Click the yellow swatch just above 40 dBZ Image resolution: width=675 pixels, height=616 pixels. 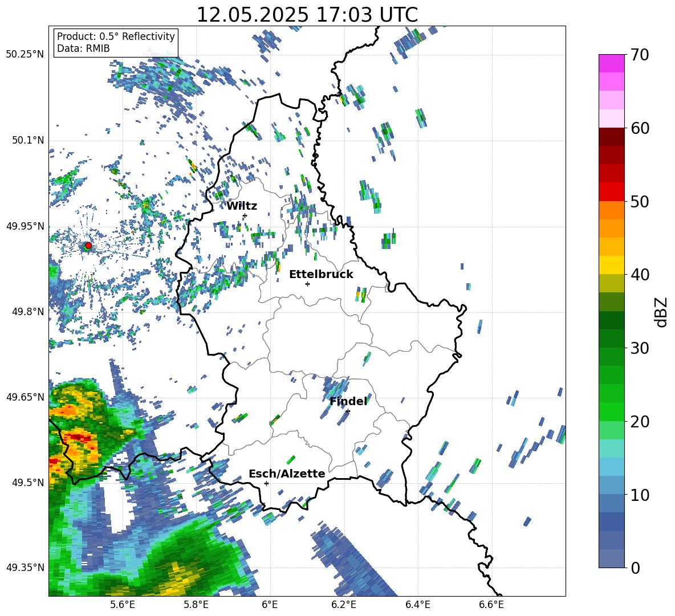coord(611,265)
